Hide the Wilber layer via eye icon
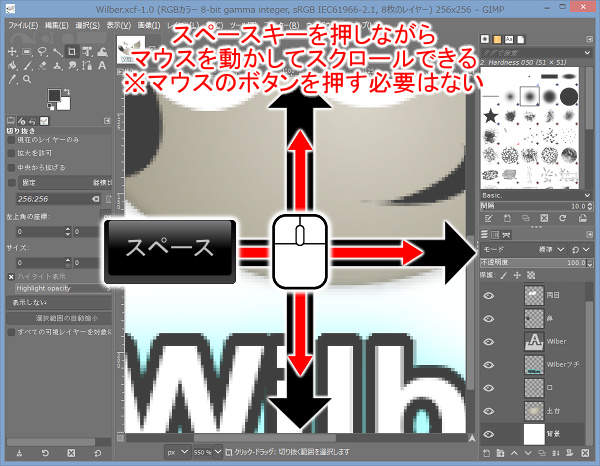Viewport: 600px width, 466px height. (489, 341)
